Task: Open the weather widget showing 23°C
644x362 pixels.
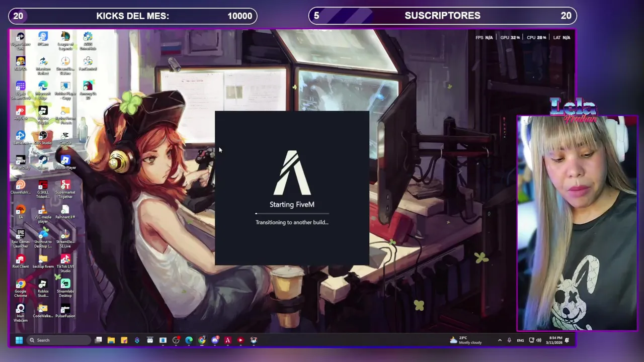Action: pos(466,340)
